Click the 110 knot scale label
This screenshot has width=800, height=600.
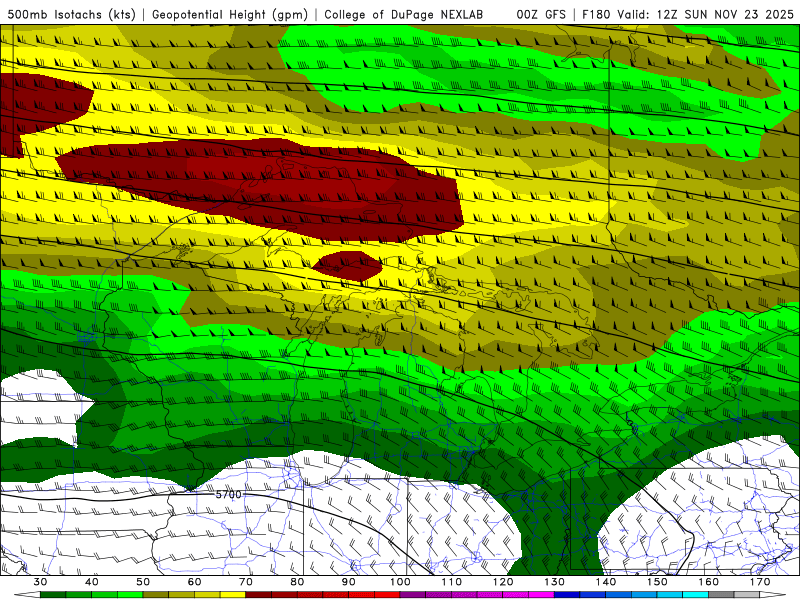pos(452,582)
